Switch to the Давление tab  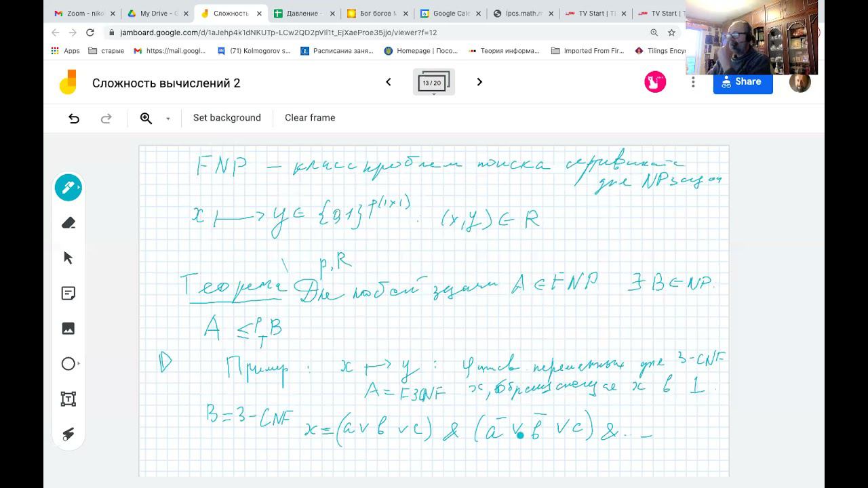pyautogui.click(x=304, y=14)
